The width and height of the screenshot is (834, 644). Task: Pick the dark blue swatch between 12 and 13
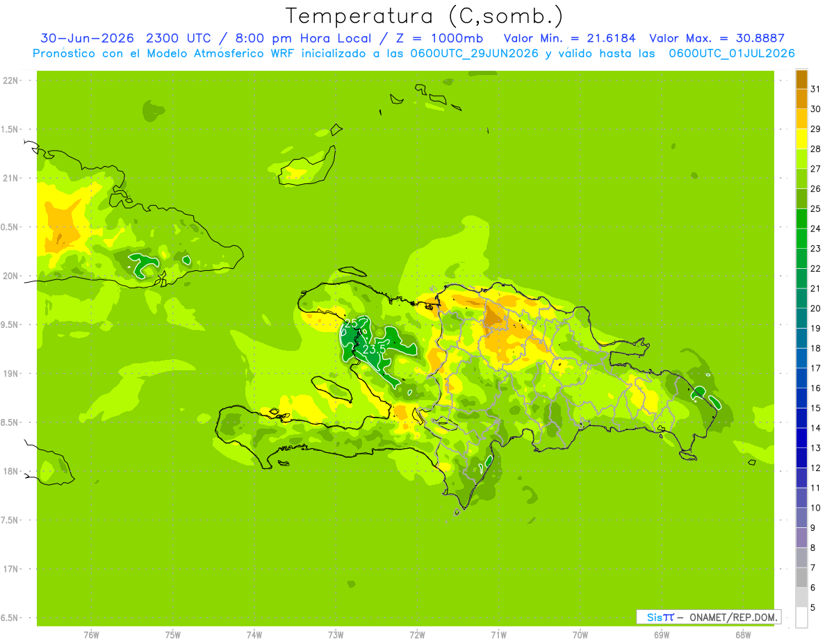(x=801, y=458)
